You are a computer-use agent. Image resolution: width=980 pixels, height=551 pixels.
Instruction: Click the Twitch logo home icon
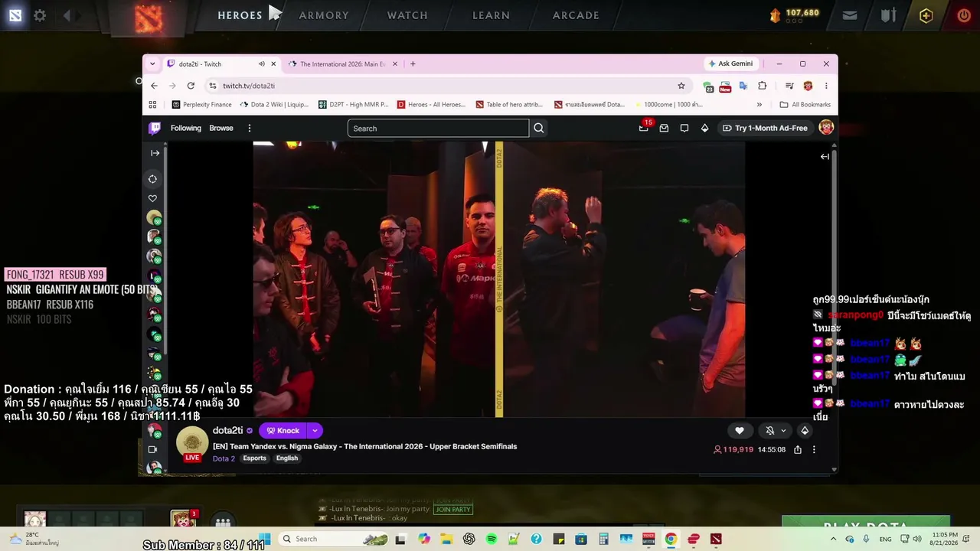tap(155, 128)
